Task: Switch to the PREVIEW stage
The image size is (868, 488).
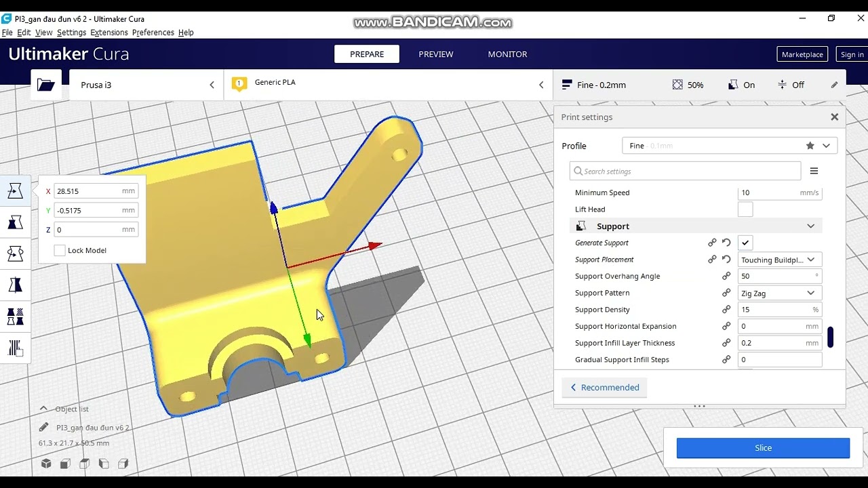Action: click(436, 54)
